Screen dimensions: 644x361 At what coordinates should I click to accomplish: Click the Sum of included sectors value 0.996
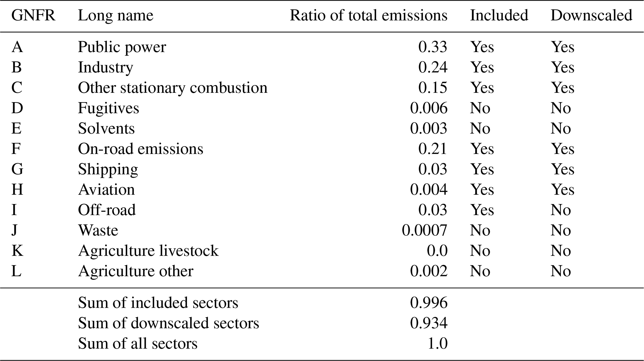pyautogui.click(x=428, y=303)
